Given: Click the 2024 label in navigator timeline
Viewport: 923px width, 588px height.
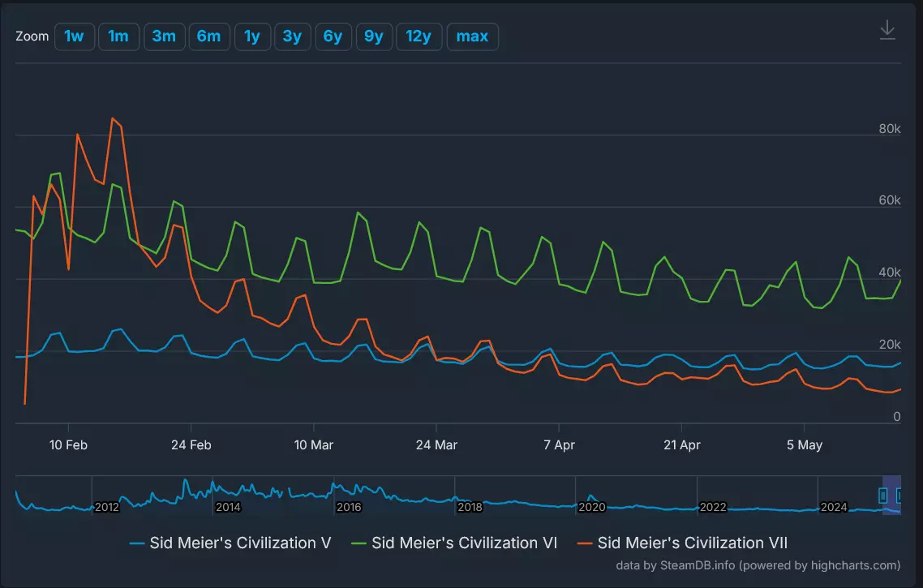Looking at the screenshot, I should click(834, 507).
